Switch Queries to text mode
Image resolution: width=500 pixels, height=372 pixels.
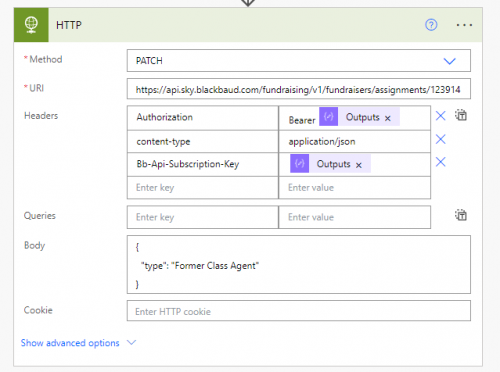coord(461,215)
